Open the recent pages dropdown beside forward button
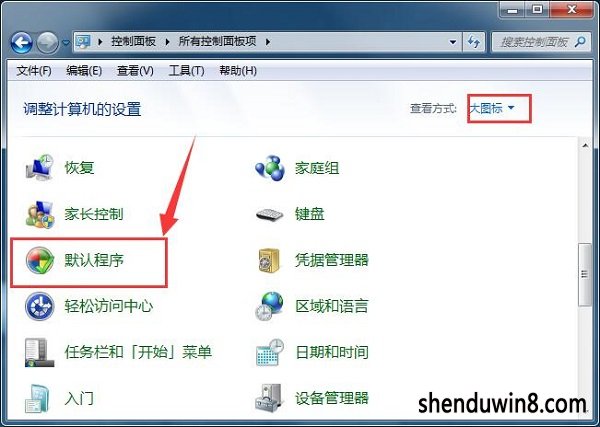Image resolution: width=600 pixels, height=427 pixels. point(65,42)
